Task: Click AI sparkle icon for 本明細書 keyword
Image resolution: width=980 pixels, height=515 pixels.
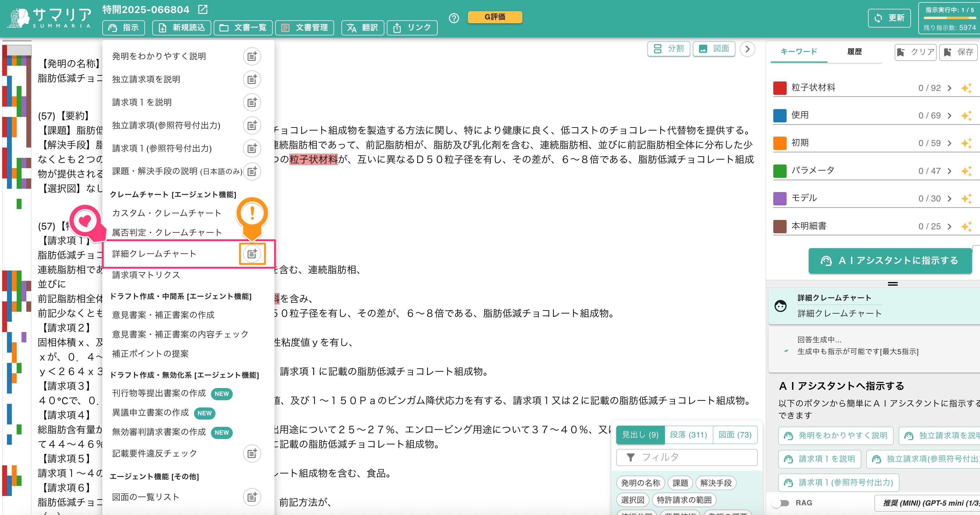Action: pyautogui.click(x=966, y=226)
